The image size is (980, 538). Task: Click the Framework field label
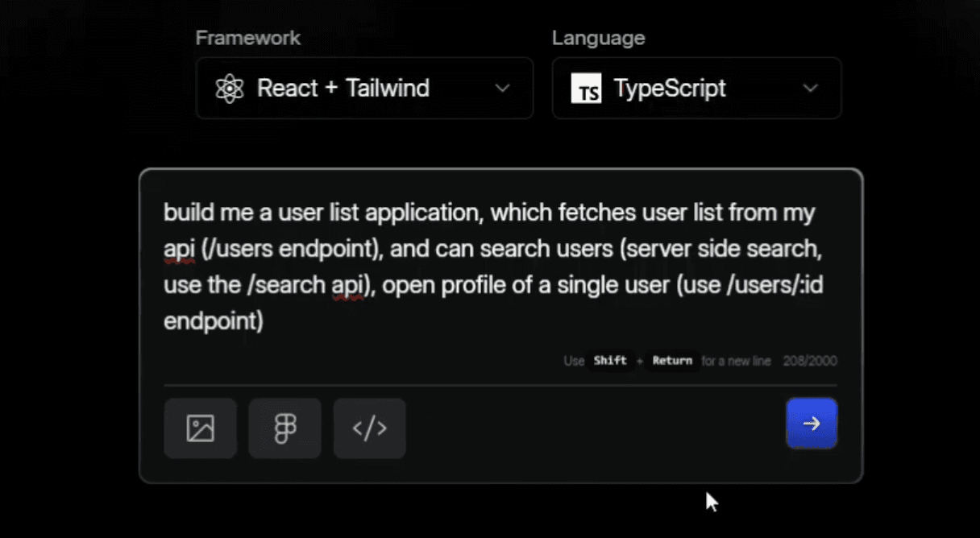point(247,38)
